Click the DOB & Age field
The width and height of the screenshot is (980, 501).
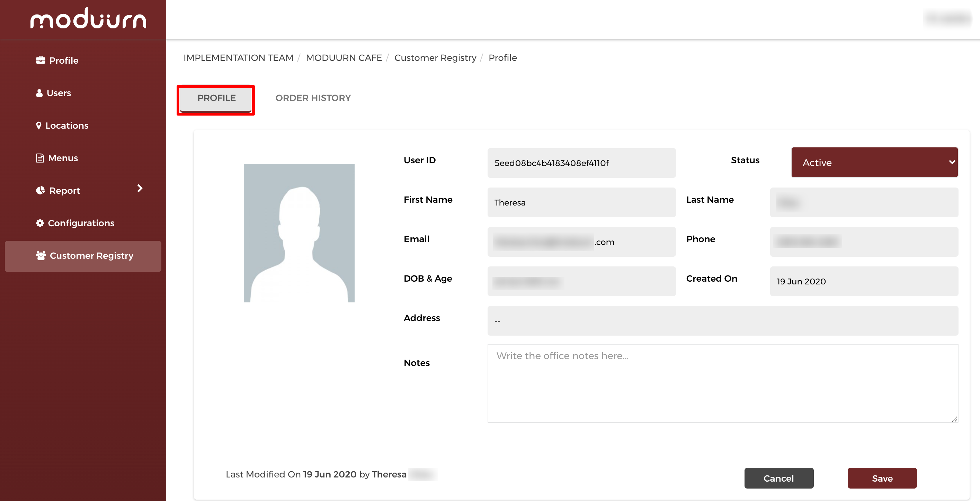(x=581, y=282)
